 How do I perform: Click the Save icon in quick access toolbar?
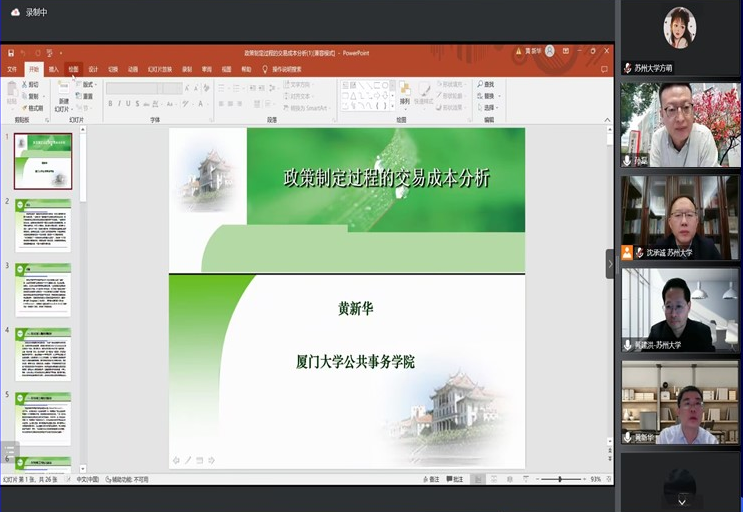[11, 53]
